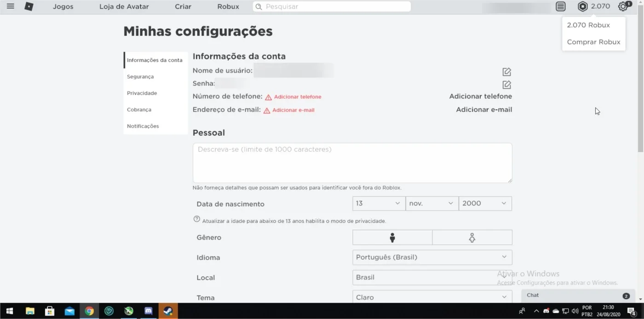Viewport: 644px width, 319px height.
Task: Click warning icon next to Adicionar telefone
Action: (x=268, y=97)
